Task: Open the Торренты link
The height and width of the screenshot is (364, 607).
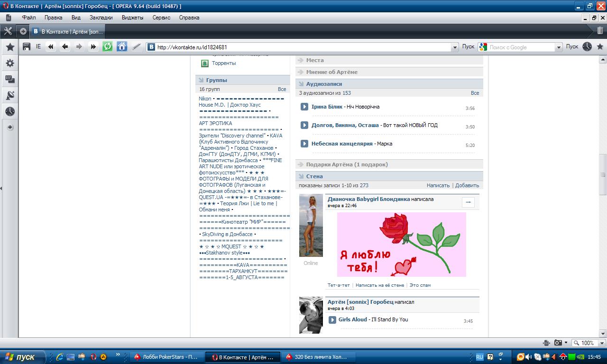Action: (224, 64)
